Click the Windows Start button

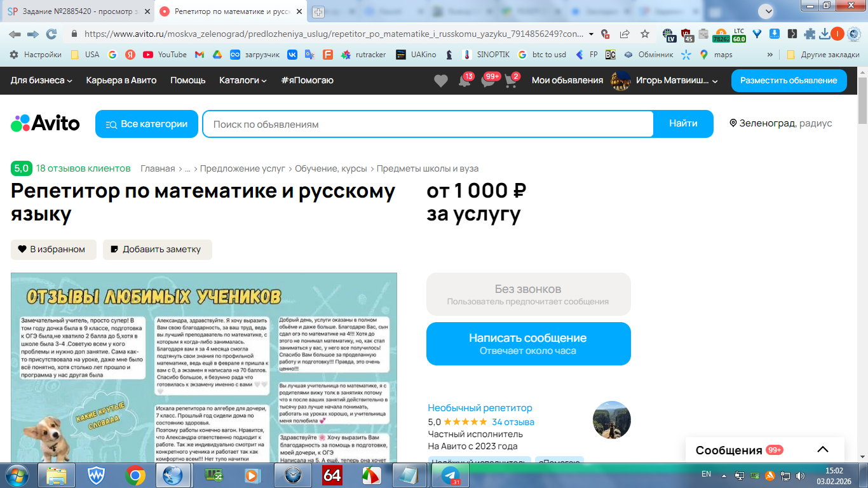(17, 475)
